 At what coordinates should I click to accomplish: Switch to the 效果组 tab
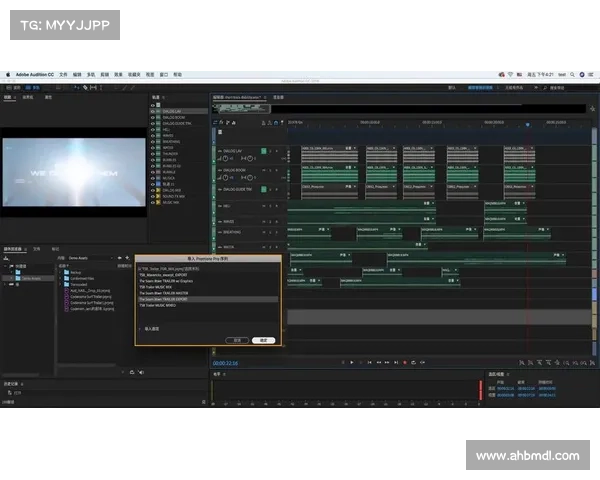(x=28, y=97)
